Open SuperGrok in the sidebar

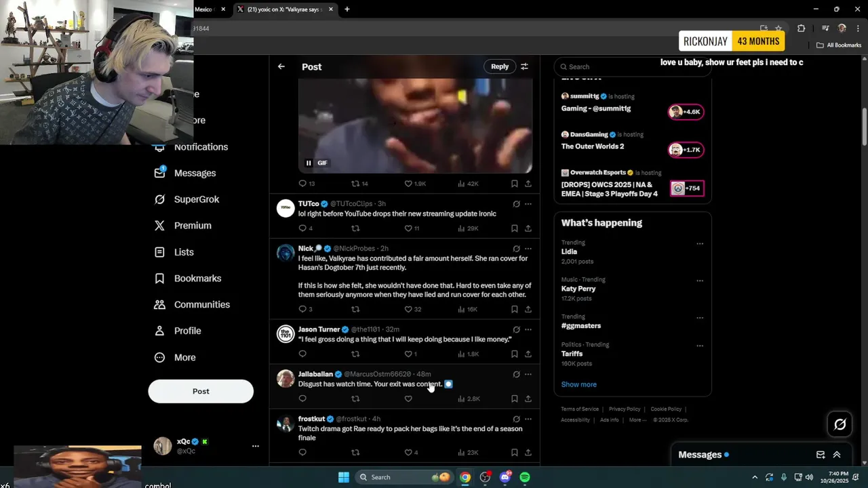click(187, 199)
